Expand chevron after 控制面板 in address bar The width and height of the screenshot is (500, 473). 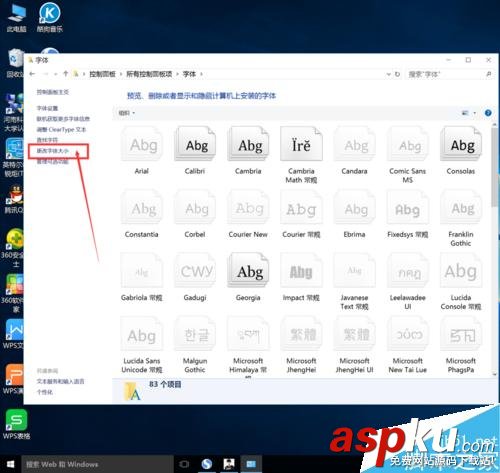click(121, 74)
